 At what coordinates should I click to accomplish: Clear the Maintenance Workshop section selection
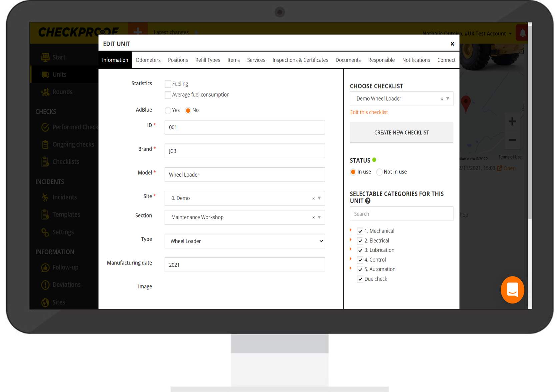[x=313, y=217]
